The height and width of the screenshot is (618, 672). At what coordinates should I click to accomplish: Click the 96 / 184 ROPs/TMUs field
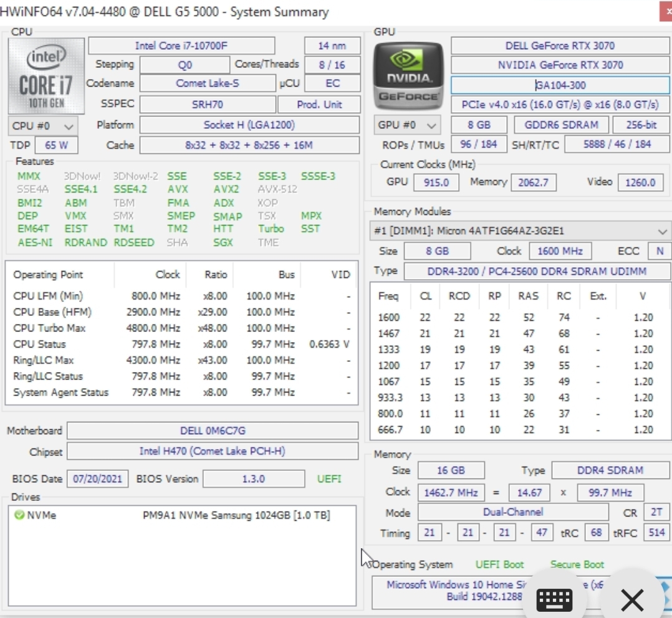479,145
